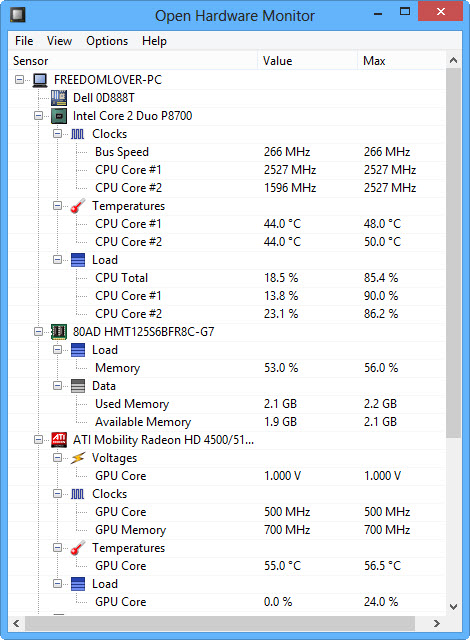
Task: Collapse the CPU Clocks group
Action: [58, 133]
